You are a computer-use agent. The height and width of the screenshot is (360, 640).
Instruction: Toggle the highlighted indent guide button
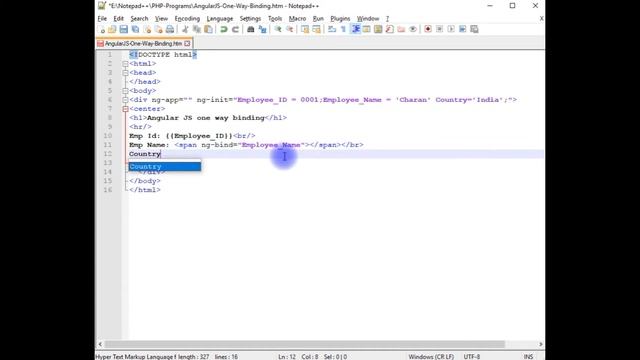[356, 29]
